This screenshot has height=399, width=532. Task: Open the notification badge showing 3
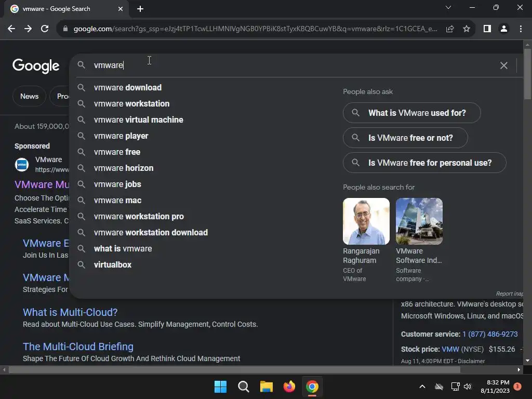coord(517,387)
